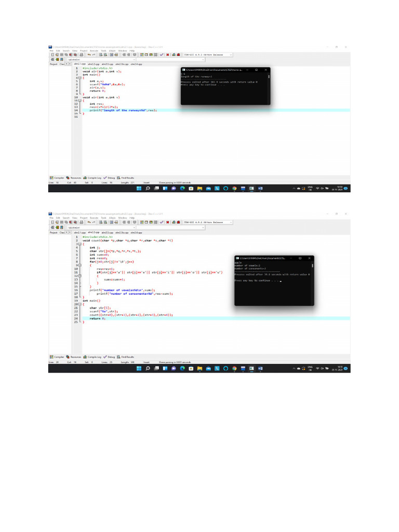Click purple Debug checkmark in alm2.1.cpp window
Image resolution: width=399 pixels, height=532 pixels.
[162, 55]
